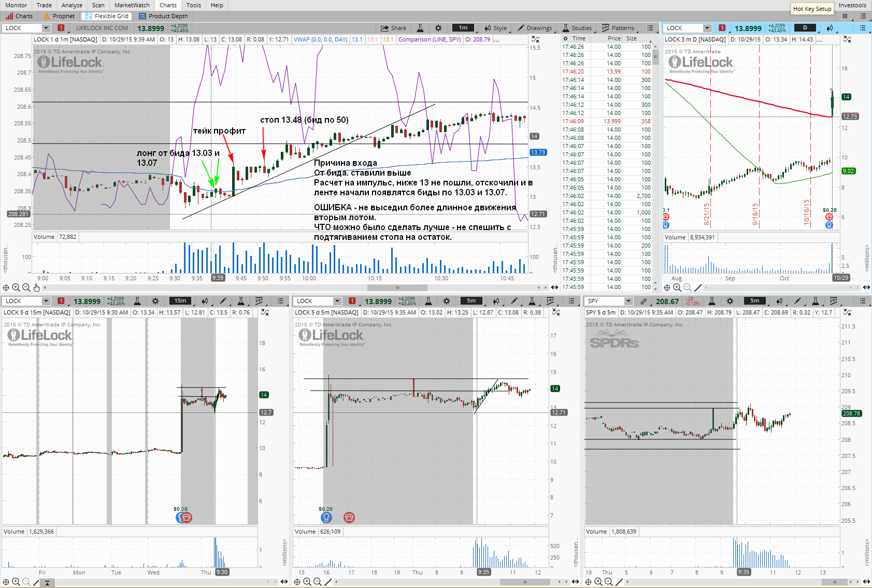The height and width of the screenshot is (588, 872).
Task: Click drawings pencil icon on 15m chart
Action: [x=223, y=301]
